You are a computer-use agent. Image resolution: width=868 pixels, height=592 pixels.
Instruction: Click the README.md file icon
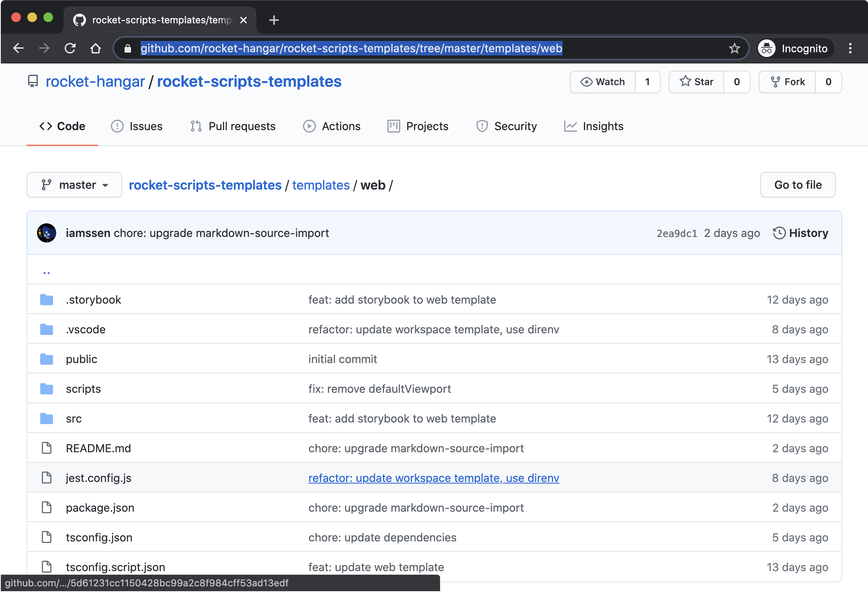[x=47, y=448]
